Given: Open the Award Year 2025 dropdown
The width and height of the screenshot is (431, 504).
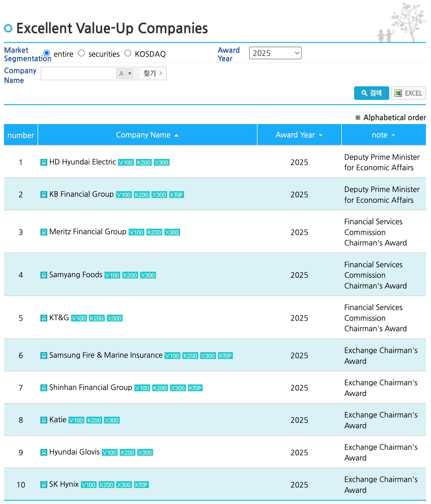Looking at the screenshot, I should tap(275, 53).
